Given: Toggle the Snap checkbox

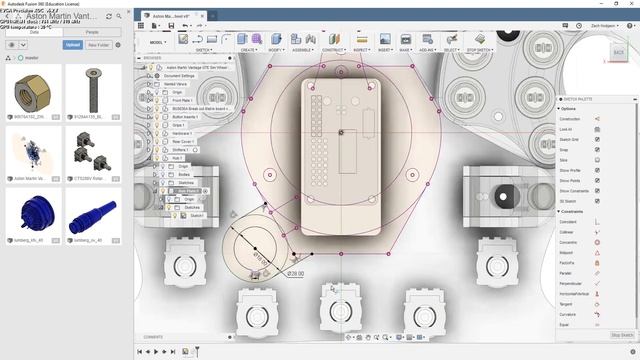Looking at the screenshot, I should (597, 149).
